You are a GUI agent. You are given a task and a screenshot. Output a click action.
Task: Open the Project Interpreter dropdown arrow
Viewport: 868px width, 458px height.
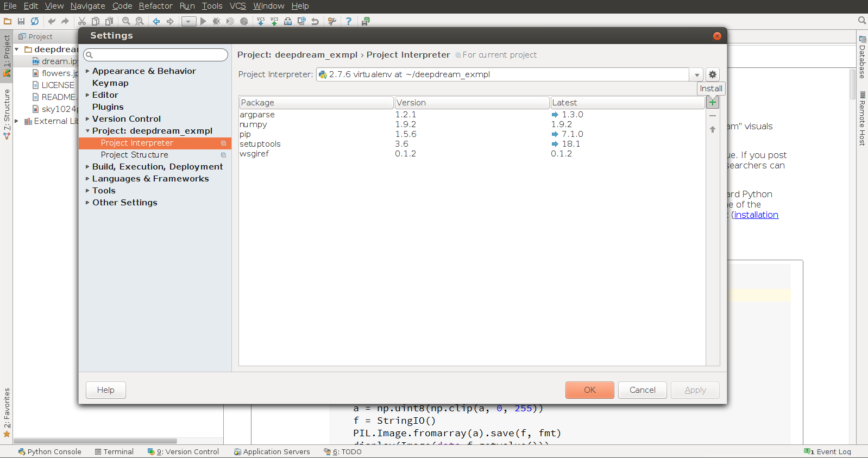[697, 75]
